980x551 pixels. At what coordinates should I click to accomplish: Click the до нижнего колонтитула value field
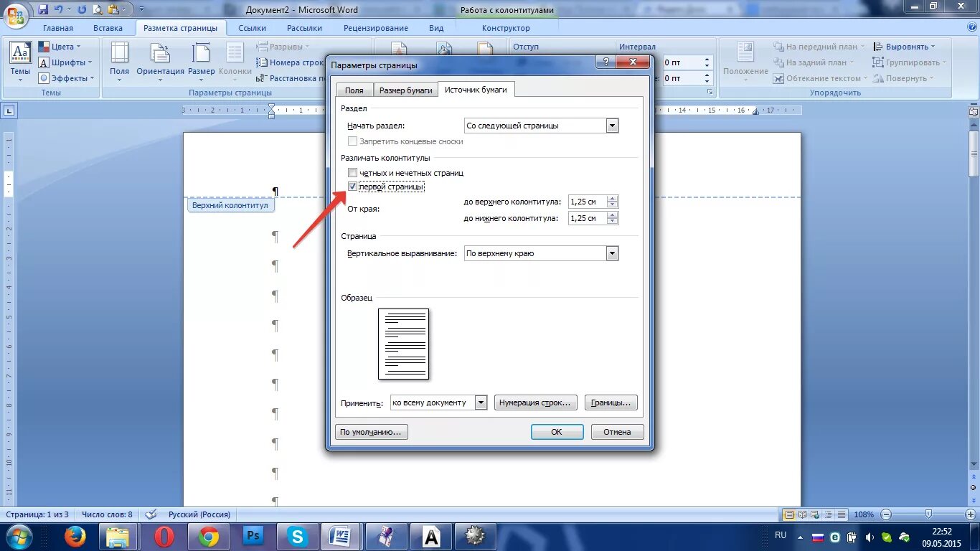587,218
